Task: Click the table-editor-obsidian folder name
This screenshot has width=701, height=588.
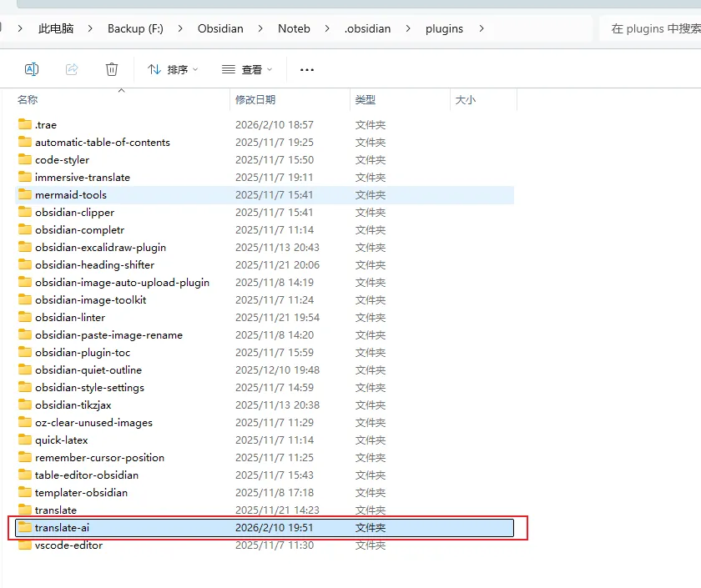Action: coord(87,475)
